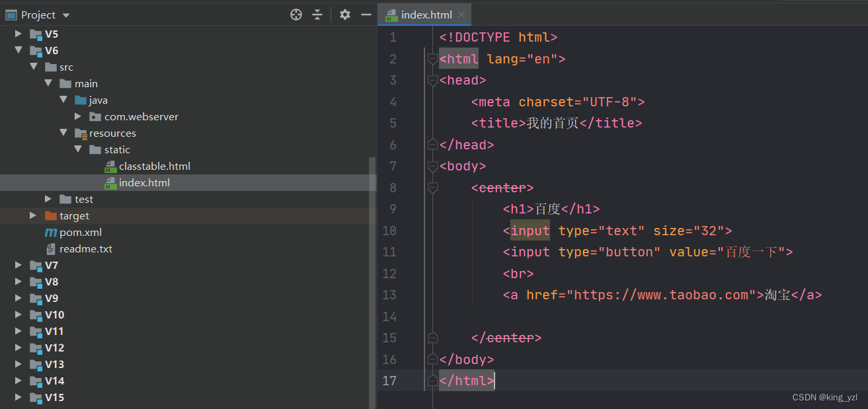Collapse the java source folder
The width and height of the screenshot is (868, 409).
tap(63, 100)
